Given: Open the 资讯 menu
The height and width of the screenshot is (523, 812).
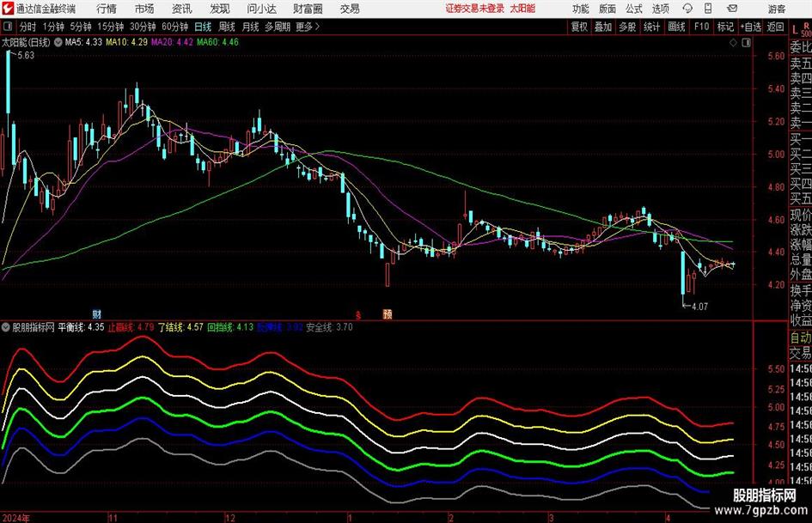Looking at the screenshot, I should [x=181, y=9].
